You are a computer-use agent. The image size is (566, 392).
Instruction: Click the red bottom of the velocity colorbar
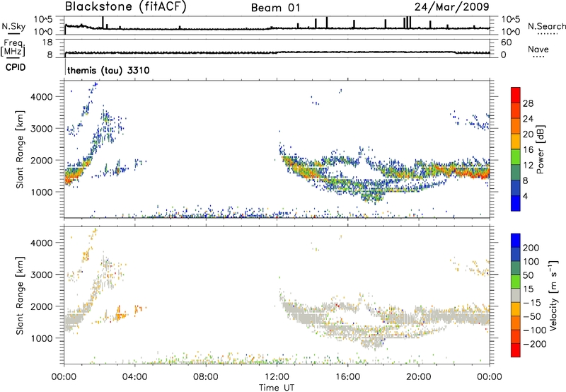tap(516, 350)
